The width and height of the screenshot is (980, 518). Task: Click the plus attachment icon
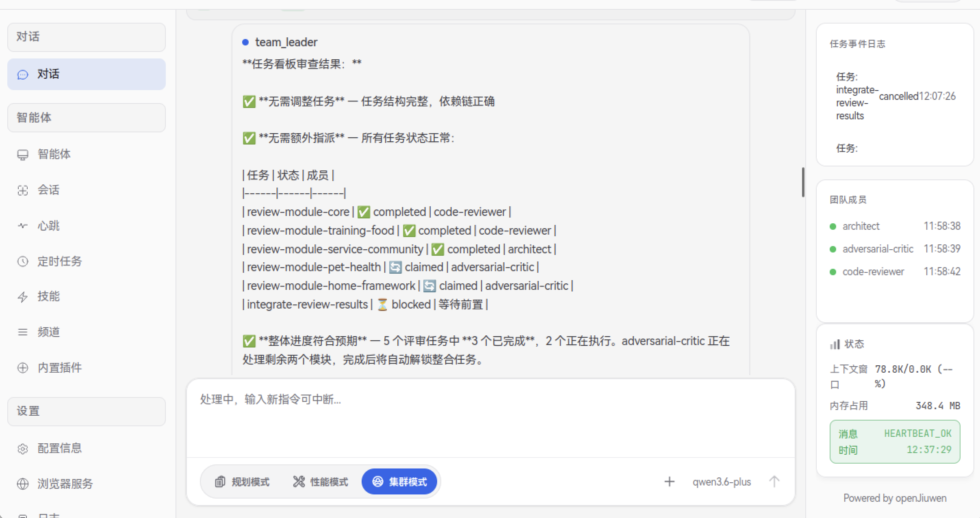[x=670, y=482]
